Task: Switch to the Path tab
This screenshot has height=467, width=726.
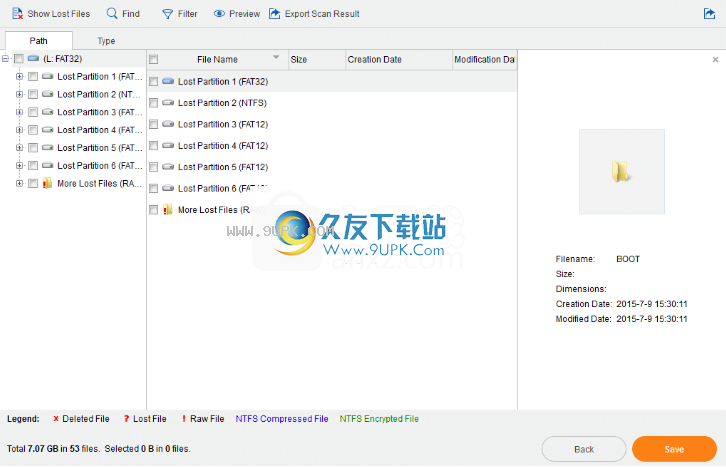Action: (38, 41)
